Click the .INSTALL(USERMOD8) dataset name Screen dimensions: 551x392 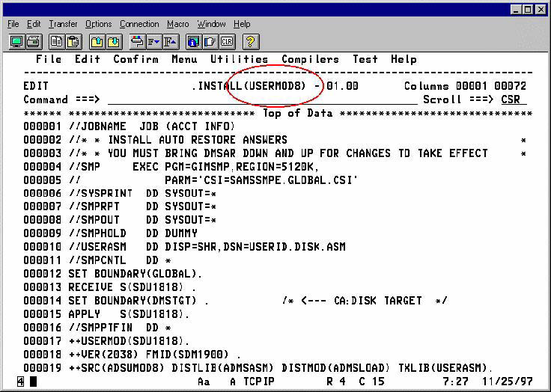pyautogui.click(x=249, y=86)
